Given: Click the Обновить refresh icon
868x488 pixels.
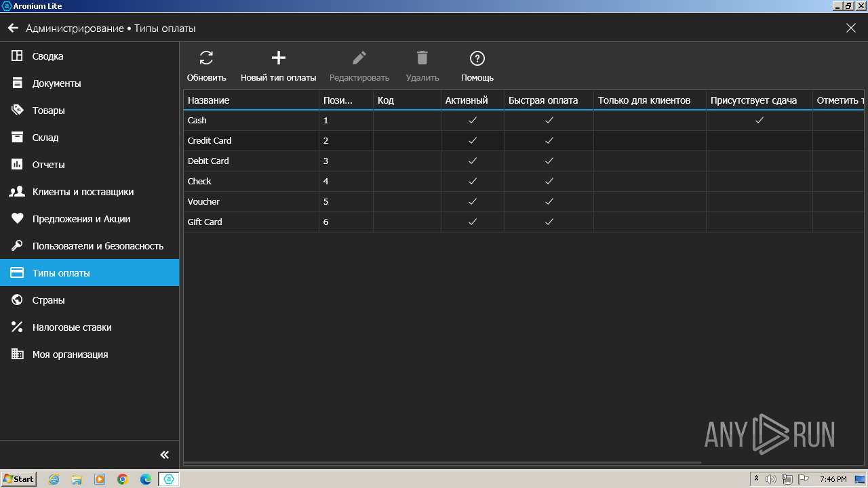Looking at the screenshot, I should coord(206,58).
